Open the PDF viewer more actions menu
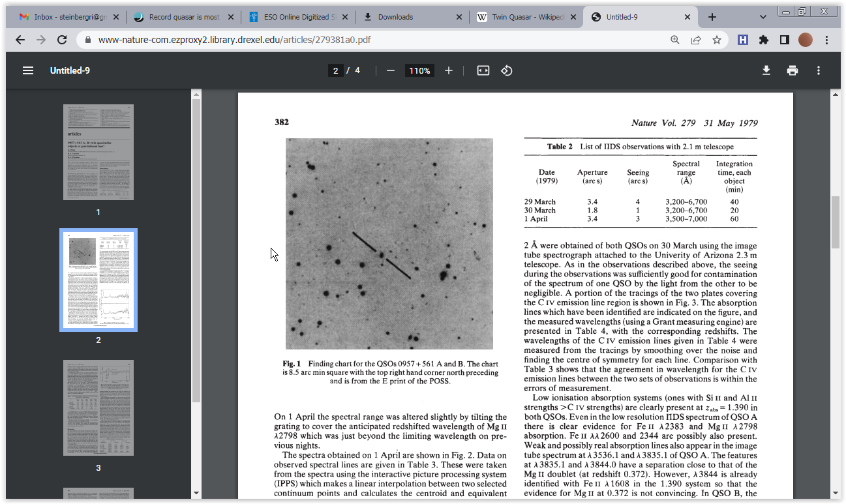The image size is (846, 504). click(x=819, y=70)
